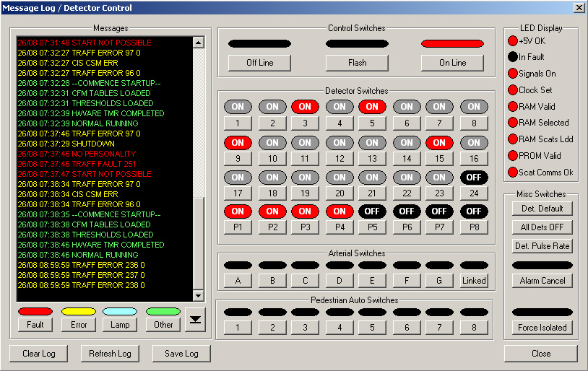The height and width of the screenshot is (371, 588).
Task: Switch controller to On Line
Action: (453, 63)
